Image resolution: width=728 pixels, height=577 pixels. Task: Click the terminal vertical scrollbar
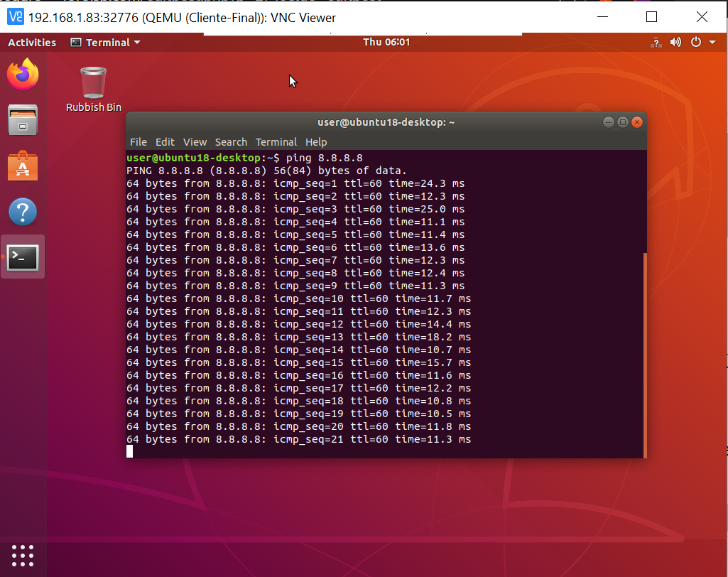[x=644, y=355]
